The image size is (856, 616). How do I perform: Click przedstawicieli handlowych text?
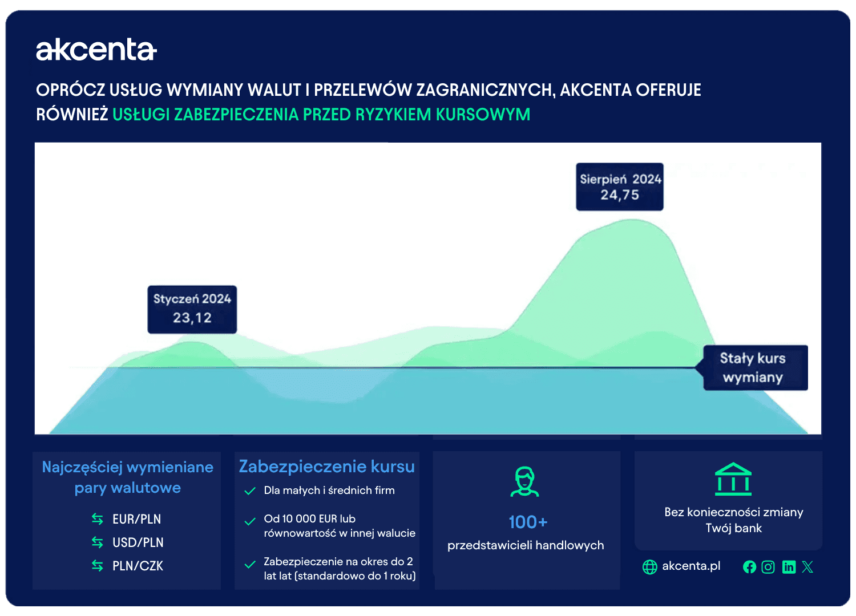(526, 545)
